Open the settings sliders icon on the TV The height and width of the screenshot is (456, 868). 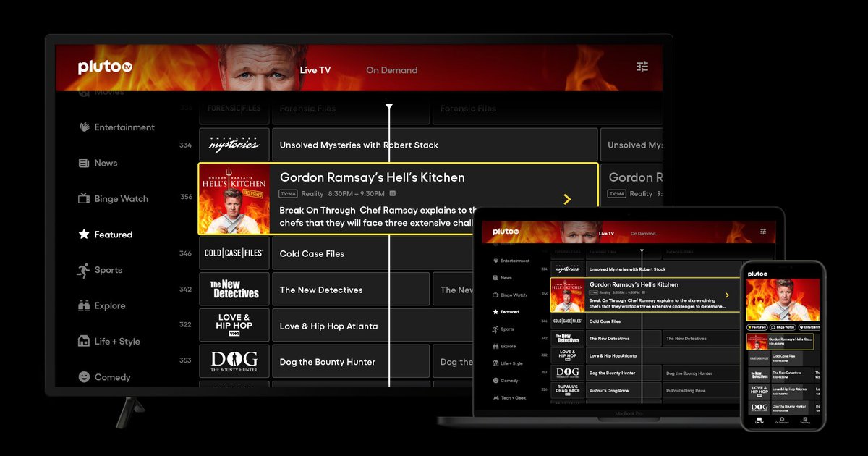coord(642,67)
